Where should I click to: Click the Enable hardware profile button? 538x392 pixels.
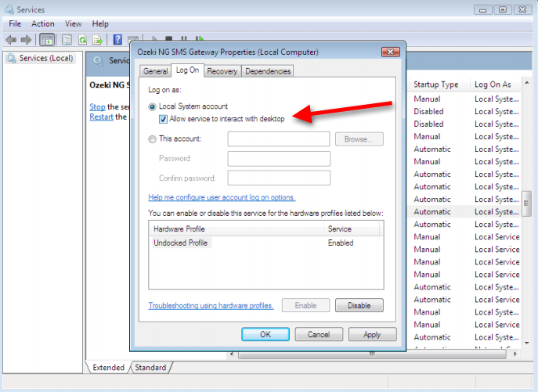click(305, 305)
